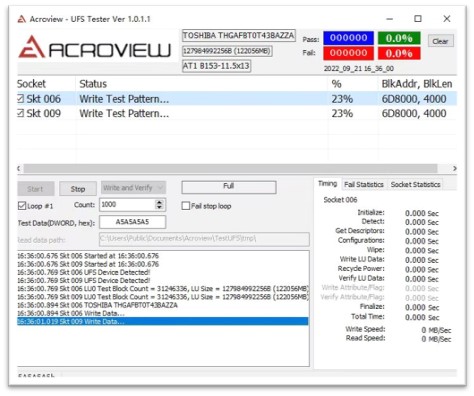
Task: Open the Write and Verify dropdown
Action: (x=133, y=188)
